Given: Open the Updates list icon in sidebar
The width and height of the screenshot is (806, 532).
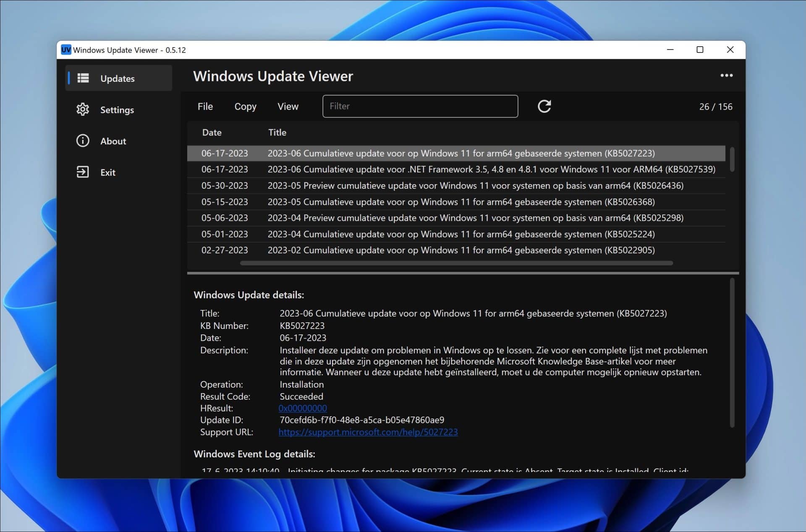Looking at the screenshot, I should click(83, 78).
